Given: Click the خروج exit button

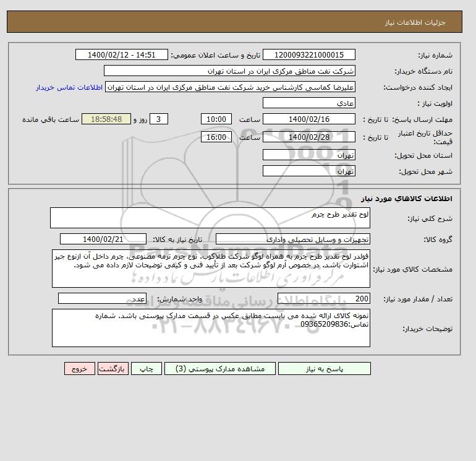Looking at the screenshot, I should pyautogui.click(x=80, y=369).
